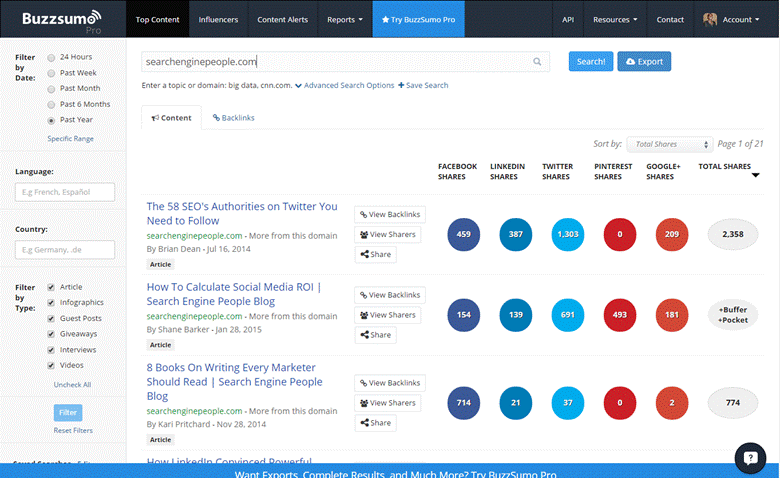This screenshot has height=478, width=780.
Task: Open the Sort by Total Shares dropdown
Action: coord(669,145)
